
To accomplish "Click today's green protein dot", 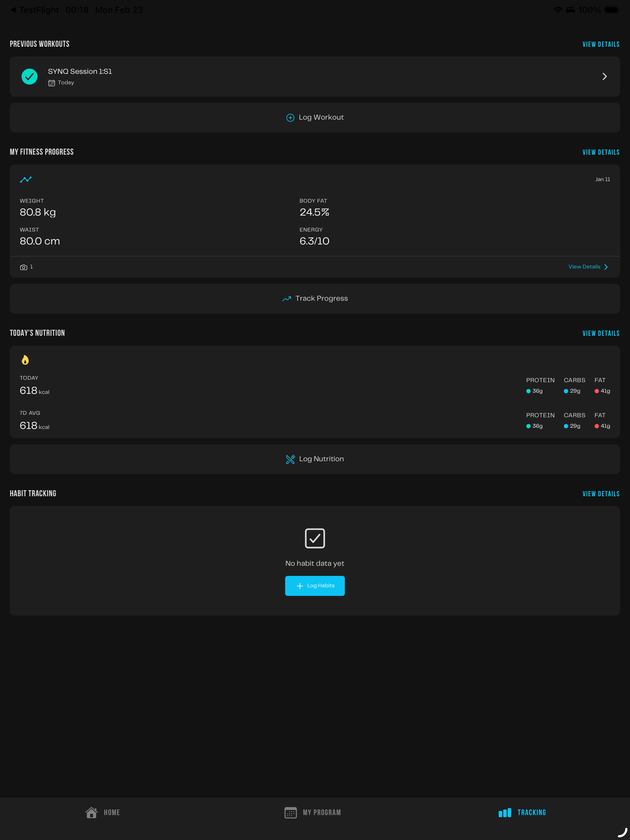I will click(528, 391).
